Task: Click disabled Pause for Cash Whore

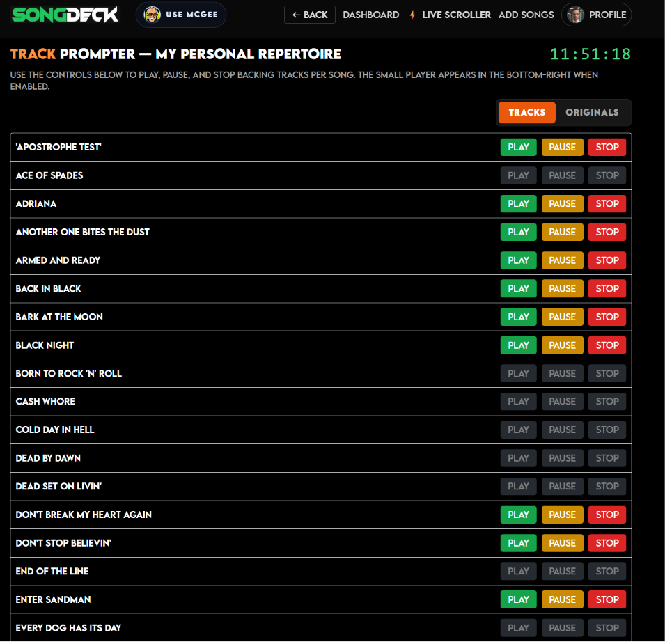Action: coord(563,402)
